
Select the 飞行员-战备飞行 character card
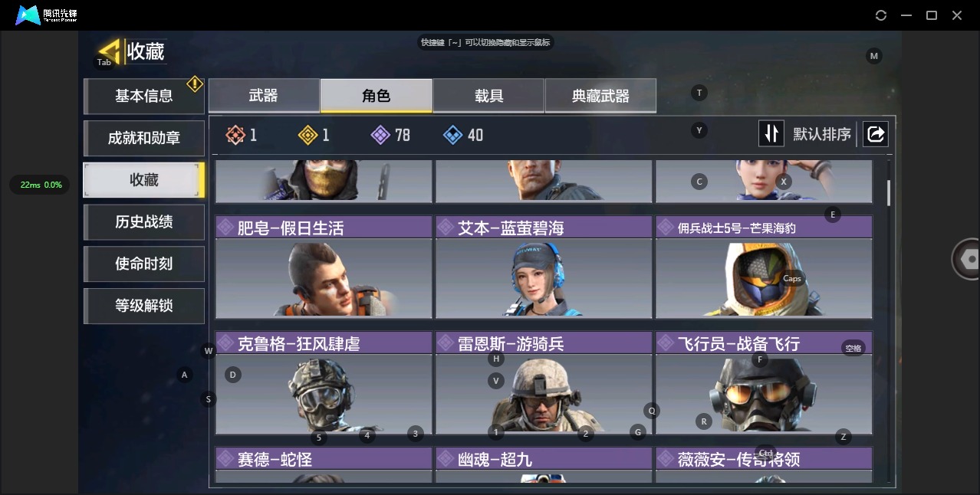(764, 382)
